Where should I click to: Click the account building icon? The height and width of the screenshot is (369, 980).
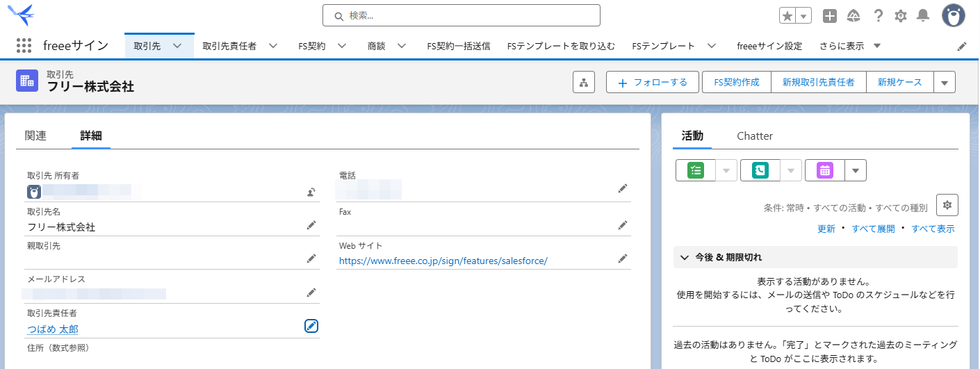pos(27,81)
